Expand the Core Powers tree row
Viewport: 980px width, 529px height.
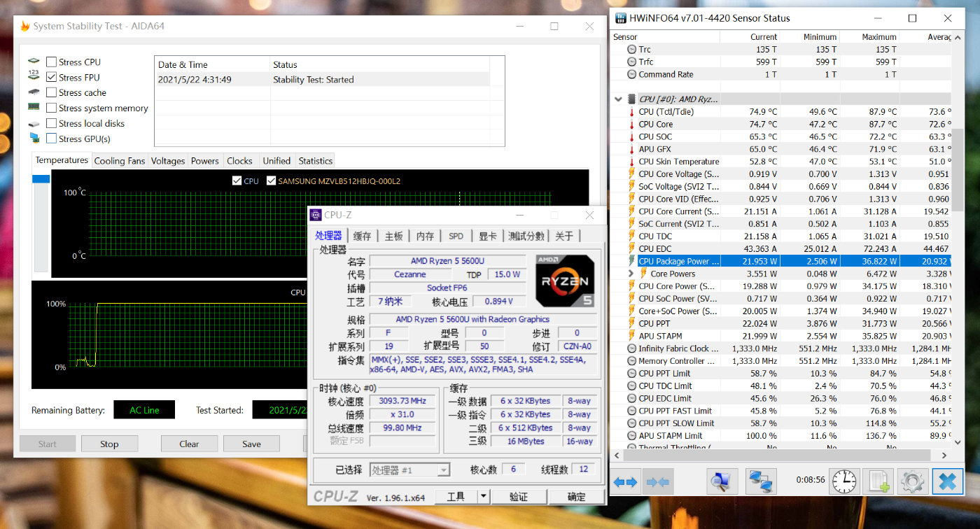tap(631, 274)
